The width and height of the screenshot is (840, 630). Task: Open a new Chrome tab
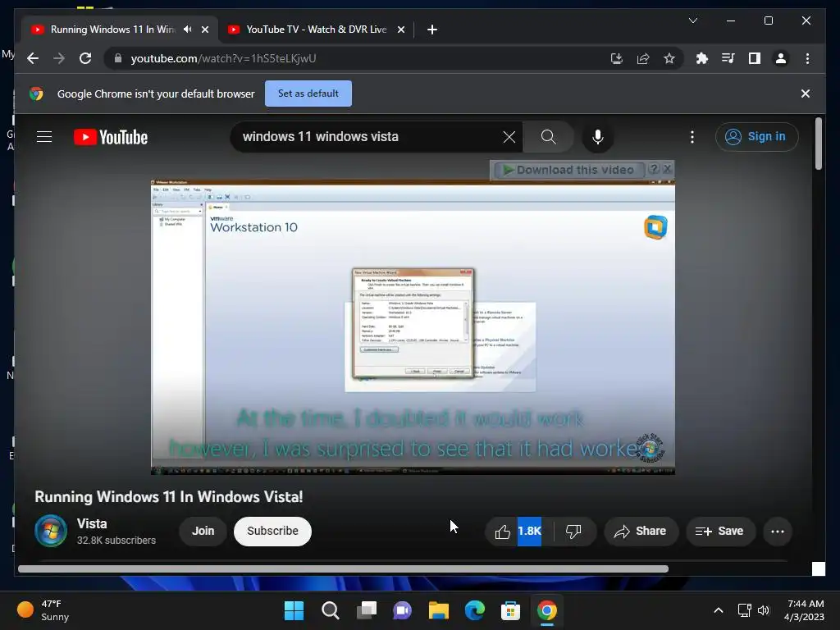tap(431, 30)
